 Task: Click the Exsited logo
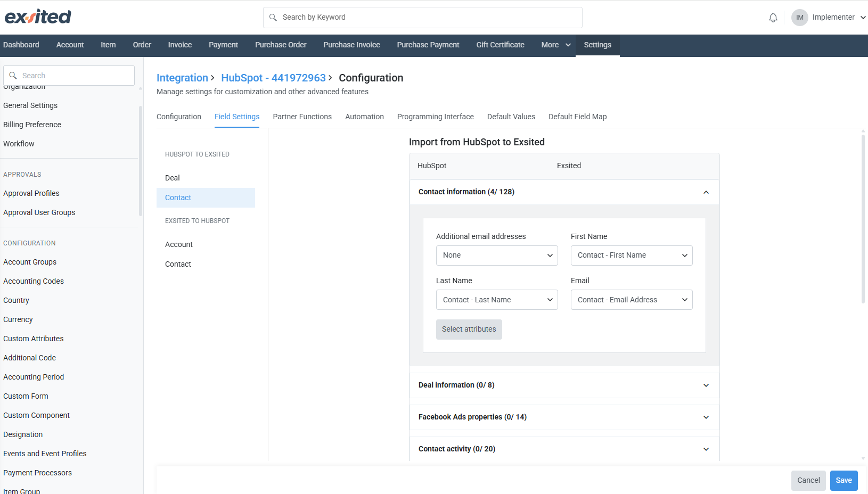(38, 17)
